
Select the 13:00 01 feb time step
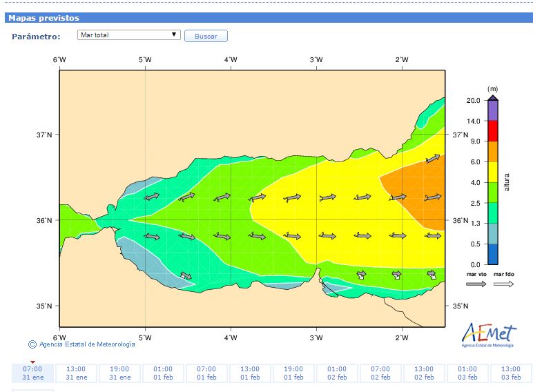pos(250,373)
